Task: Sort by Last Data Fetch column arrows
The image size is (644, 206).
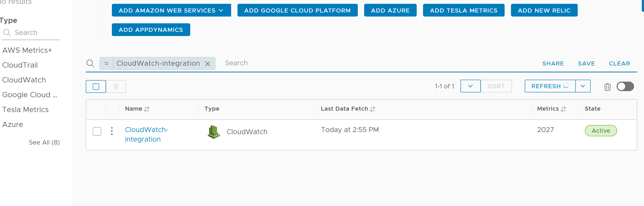Action: pyautogui.click(x=372, y=109)
